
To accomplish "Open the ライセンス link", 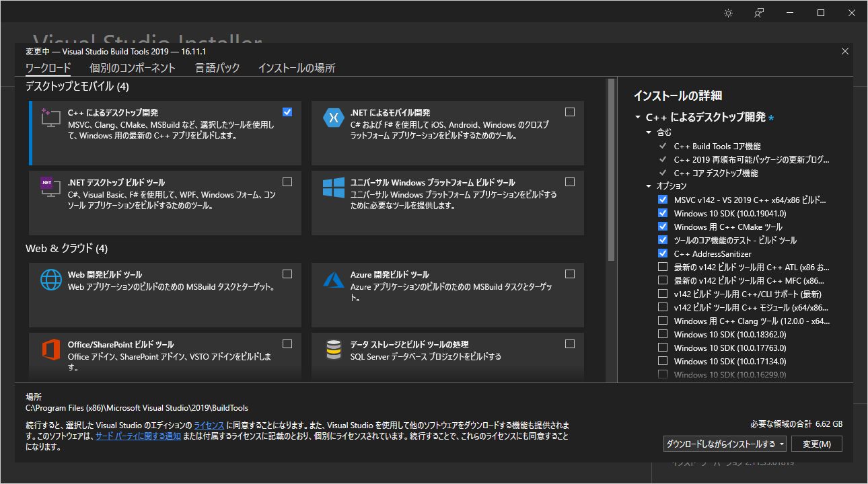I will pos(209,426).
